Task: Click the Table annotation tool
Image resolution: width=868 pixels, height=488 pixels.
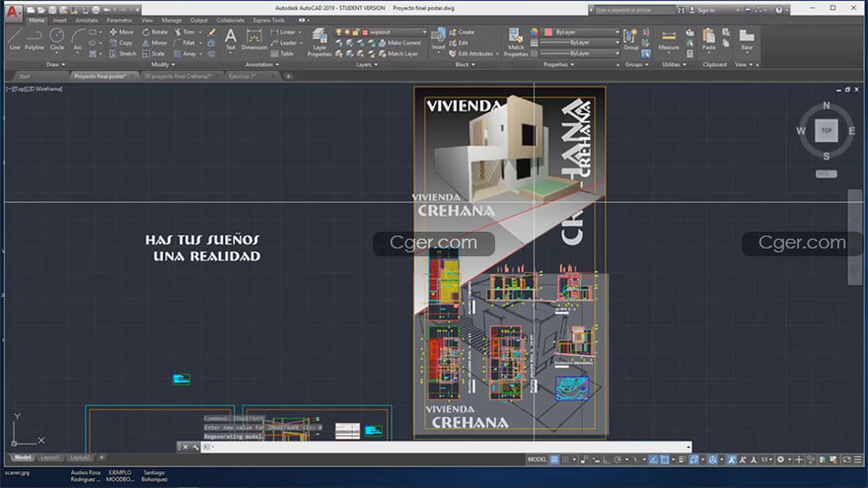Action: click(282, 53)
